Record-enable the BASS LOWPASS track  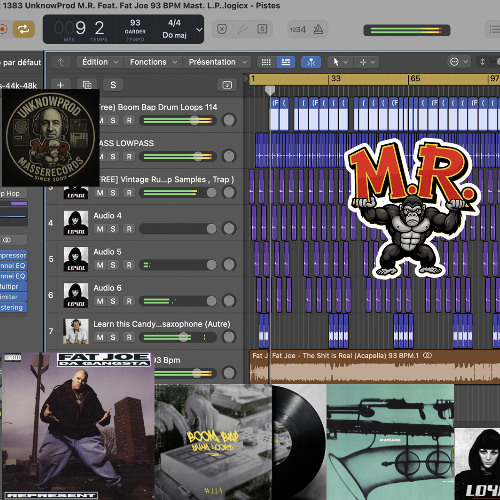click(129, 157)
